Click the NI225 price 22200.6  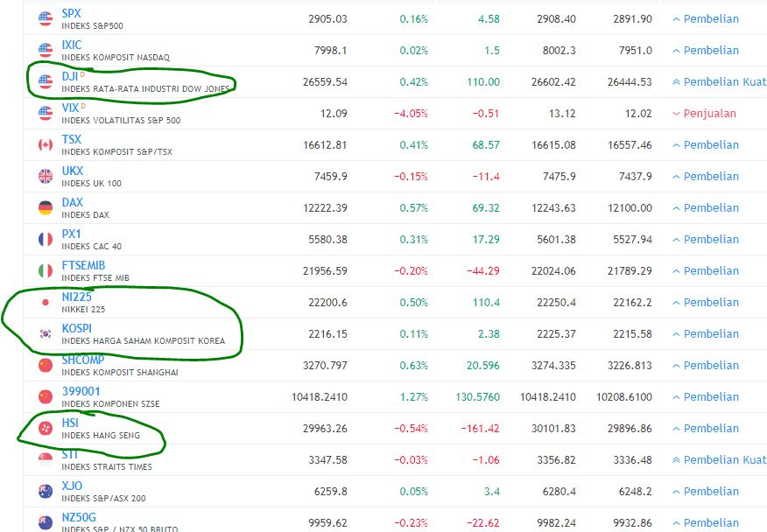(x=327, y=303)
